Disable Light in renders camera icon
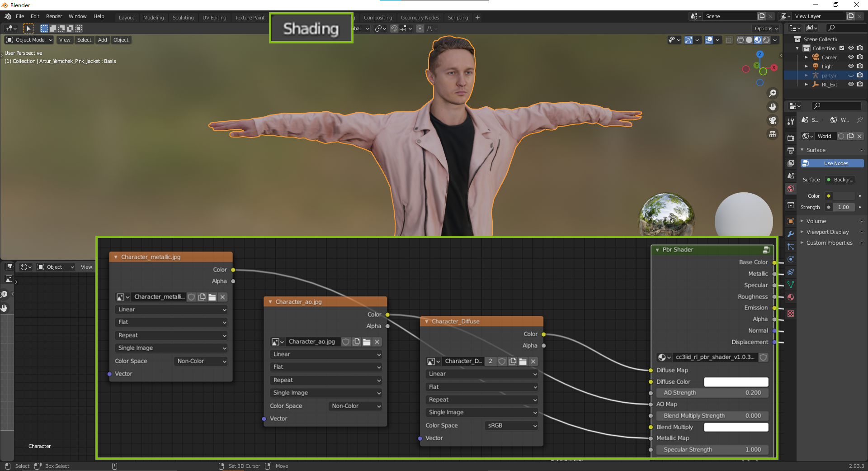Image resolution: width=868 pixels, height=471 pixels. 860,67
